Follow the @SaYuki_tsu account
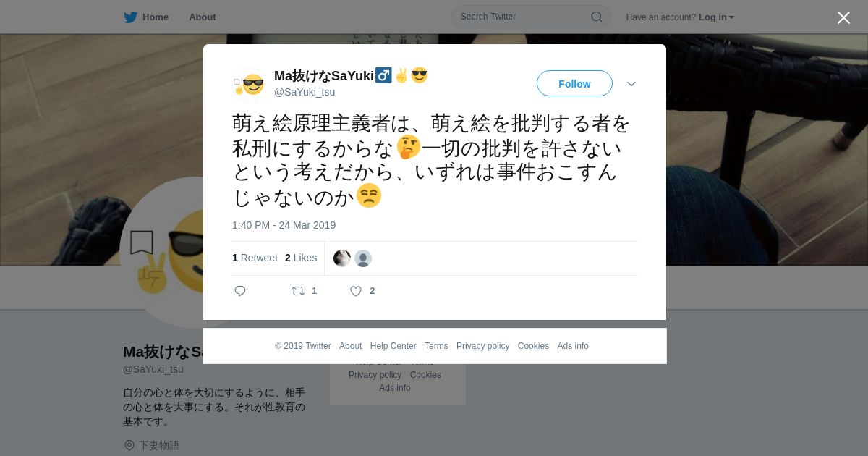The image size is (868, 456). coord(574,83)
